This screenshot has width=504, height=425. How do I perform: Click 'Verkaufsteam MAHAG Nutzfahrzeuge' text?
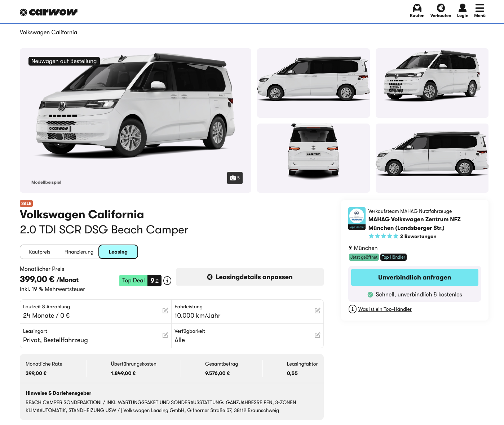(x=410, y=211)
